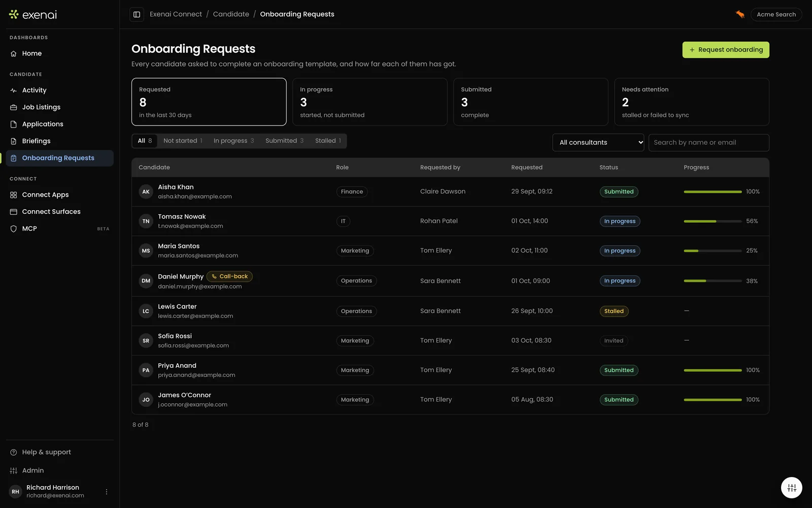Select the In progress summary card
This screenshot has width=812, height=508.
(x=370, y=102)
